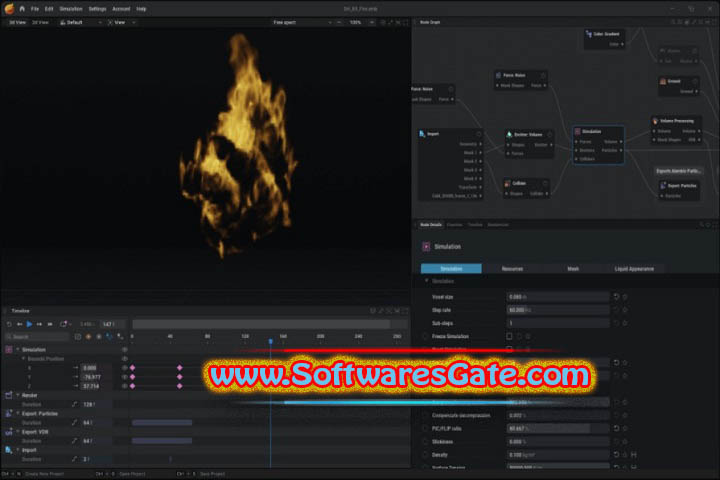720x480 pixels.
Task: Click the PIC/FLIP ratio slider
Action: (x=547, y=428)
